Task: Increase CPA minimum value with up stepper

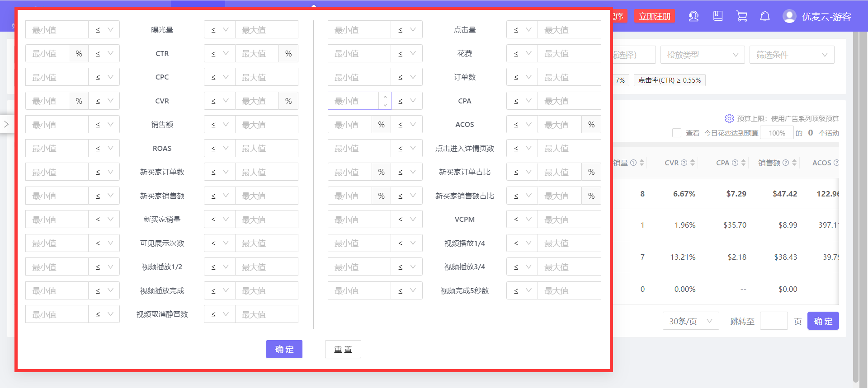Action: 385,97
